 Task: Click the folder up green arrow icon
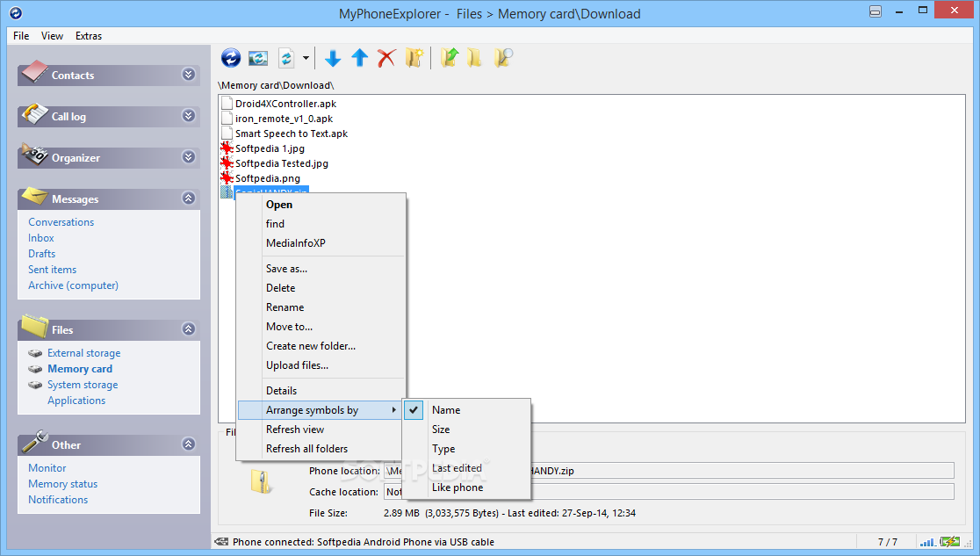pyautogui.click(x=449, y=58)
